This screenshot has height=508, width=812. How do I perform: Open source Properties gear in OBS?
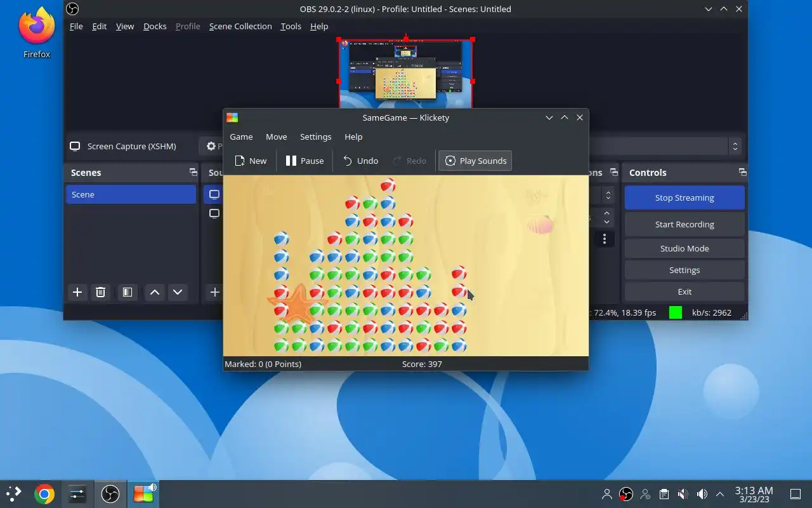[211, 146]
